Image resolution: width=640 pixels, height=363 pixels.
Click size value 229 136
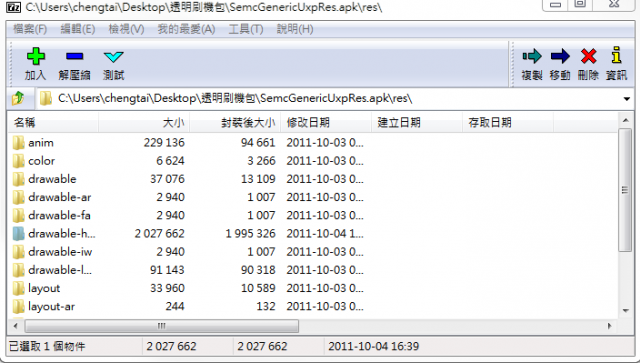pos(164,143)
